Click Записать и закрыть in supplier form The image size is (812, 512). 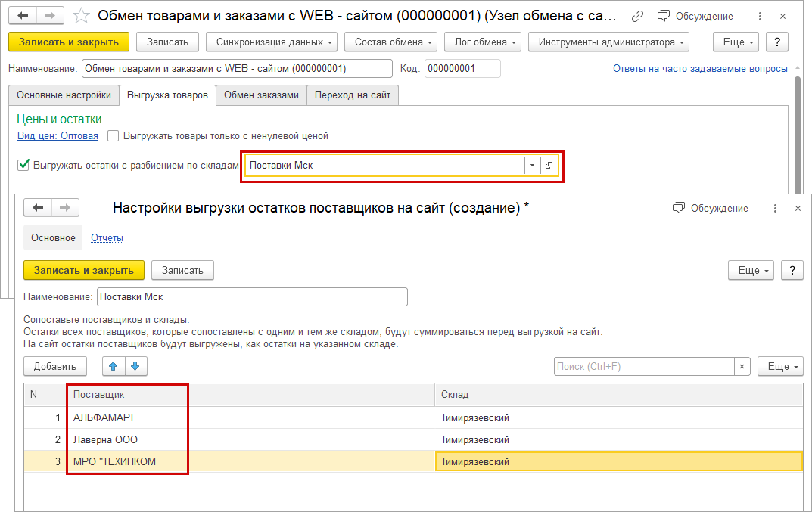pos(84,270)
